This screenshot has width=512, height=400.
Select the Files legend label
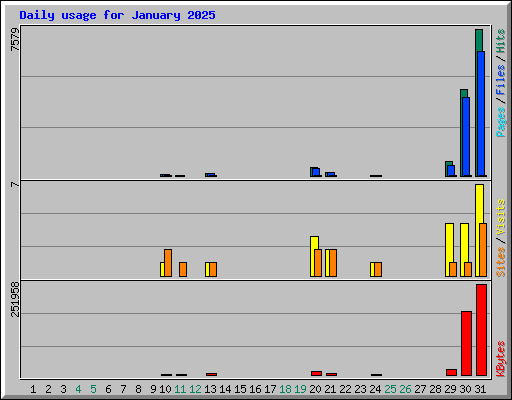[x=501, y=80]
